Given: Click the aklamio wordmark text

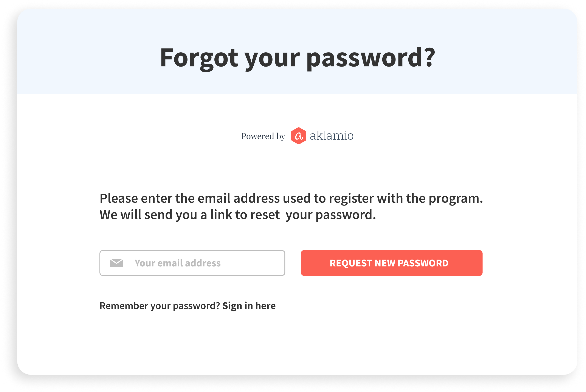Looking at the screenshot, I should (332, 135).
